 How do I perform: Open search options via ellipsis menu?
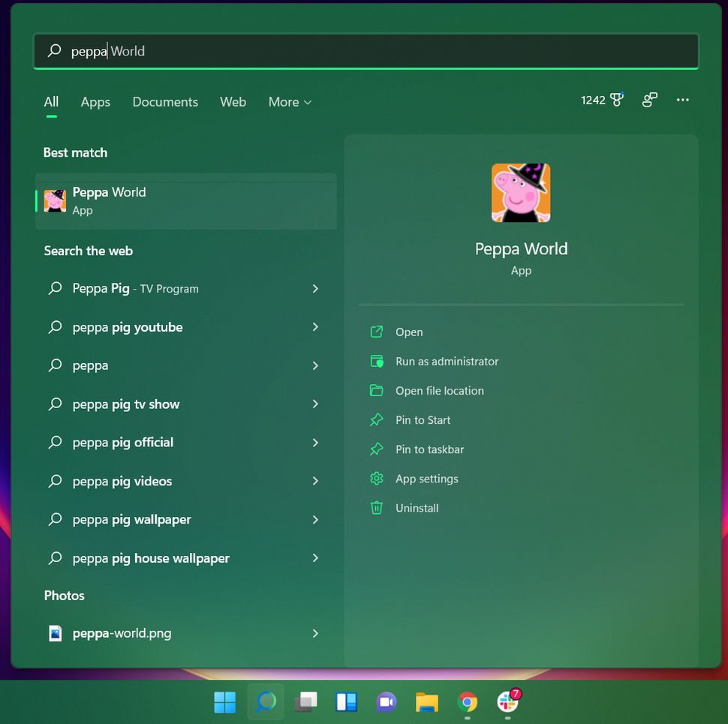pos(682,100)
